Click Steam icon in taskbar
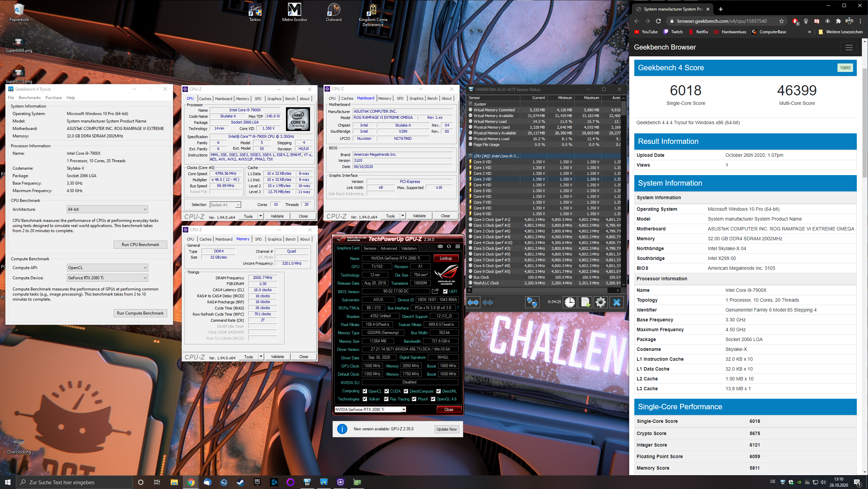This screenshot has height=489, width=868. click(x=240, y=482)
